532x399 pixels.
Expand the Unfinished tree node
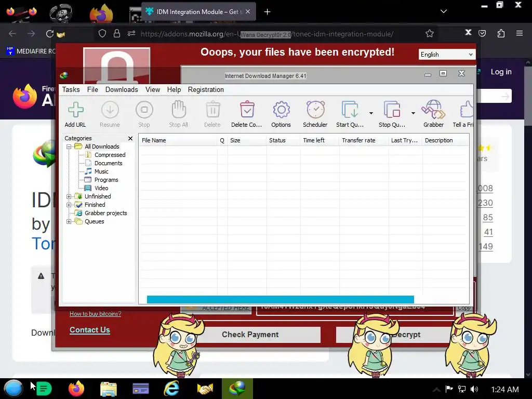[x=69, y=197]
